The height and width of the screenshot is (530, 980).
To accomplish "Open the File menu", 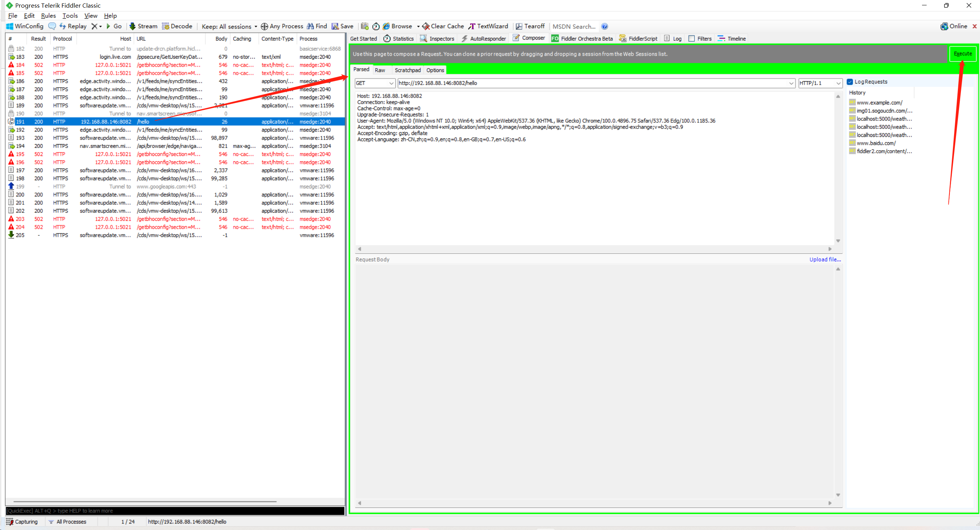I will pyautogui.click(x=13, y=16).
